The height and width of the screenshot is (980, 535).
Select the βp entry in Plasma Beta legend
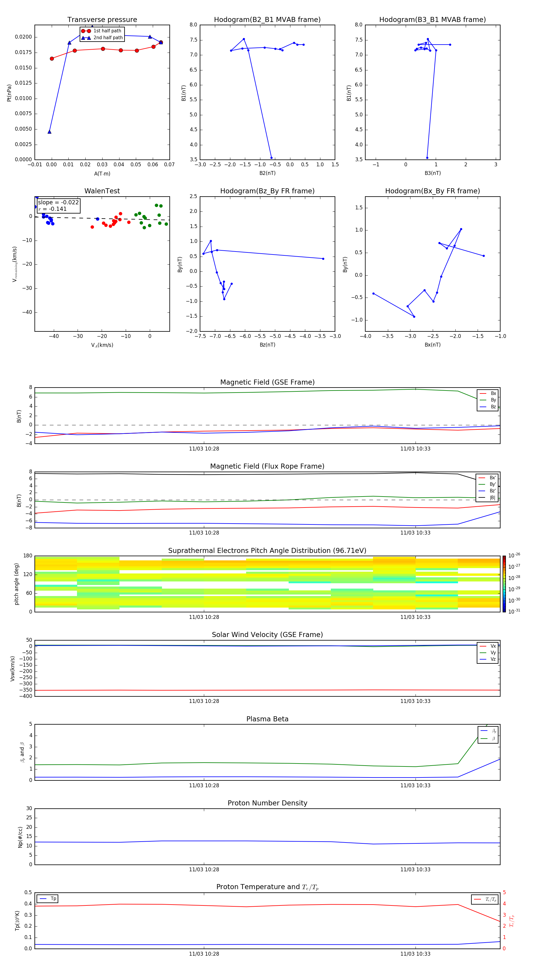pyautogui.click(x=488, y=731)
